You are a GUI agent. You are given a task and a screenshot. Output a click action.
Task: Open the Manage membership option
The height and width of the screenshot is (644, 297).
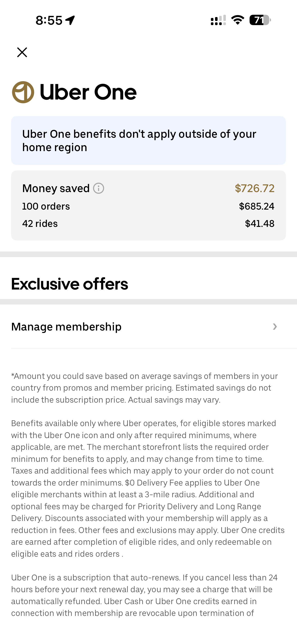[x=66, y=327]
